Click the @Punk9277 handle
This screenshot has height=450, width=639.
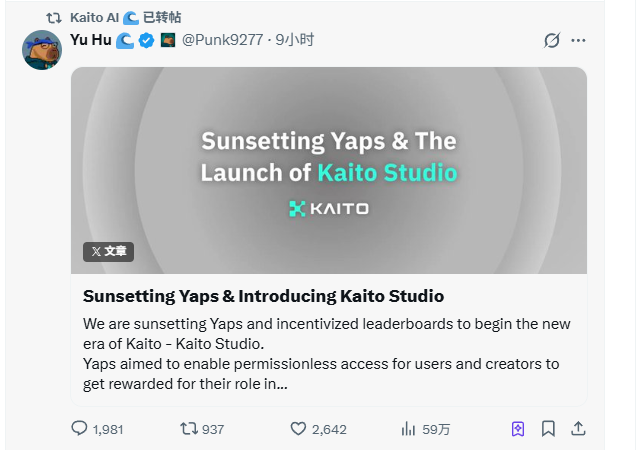[222, 40]
